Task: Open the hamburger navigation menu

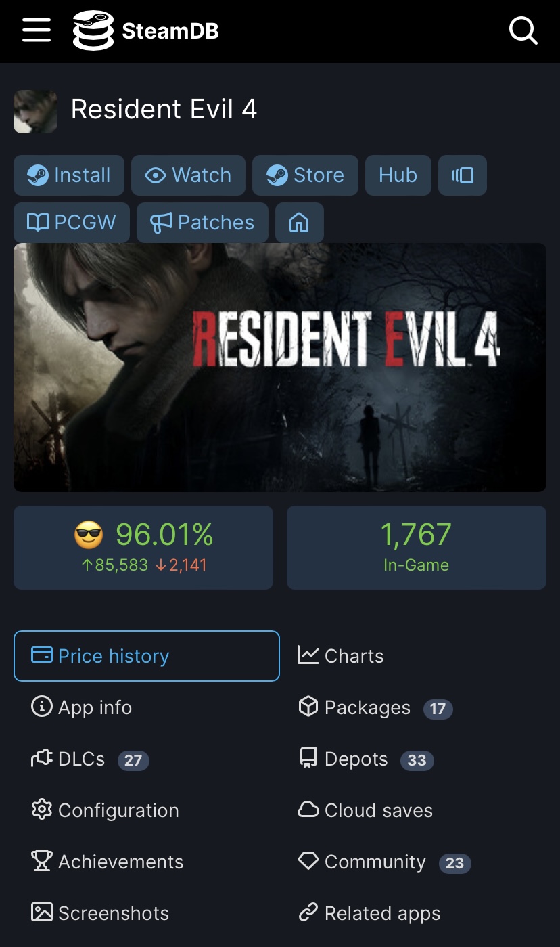Action: (37, 30)
